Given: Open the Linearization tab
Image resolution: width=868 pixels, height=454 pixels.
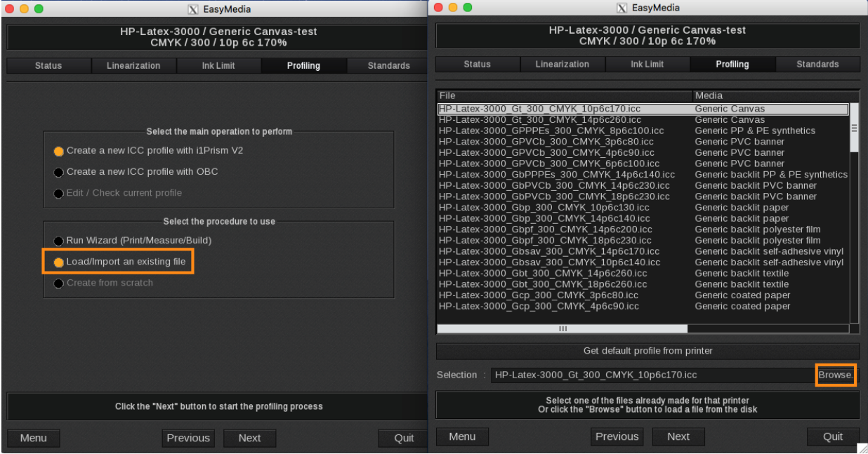Looking at the screenshot, I should pos(133,65).
